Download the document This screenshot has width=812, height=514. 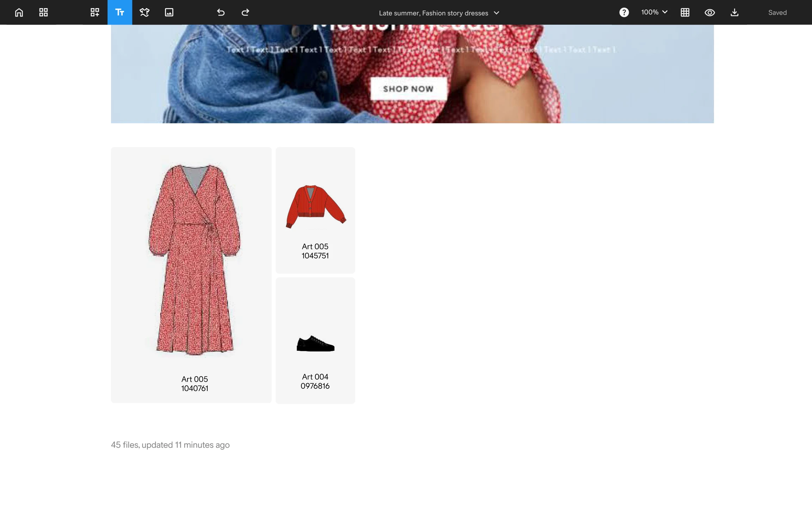click(734, 12)
